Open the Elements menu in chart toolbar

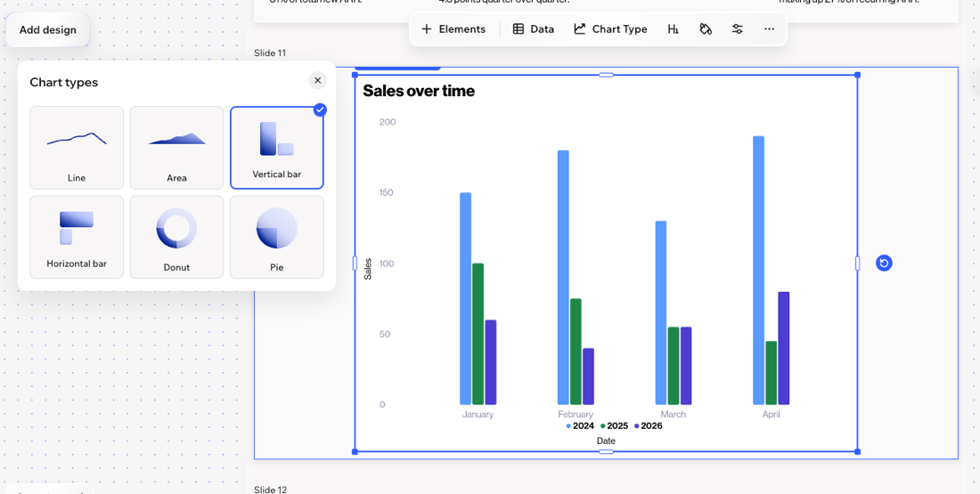tap(453, 28)
